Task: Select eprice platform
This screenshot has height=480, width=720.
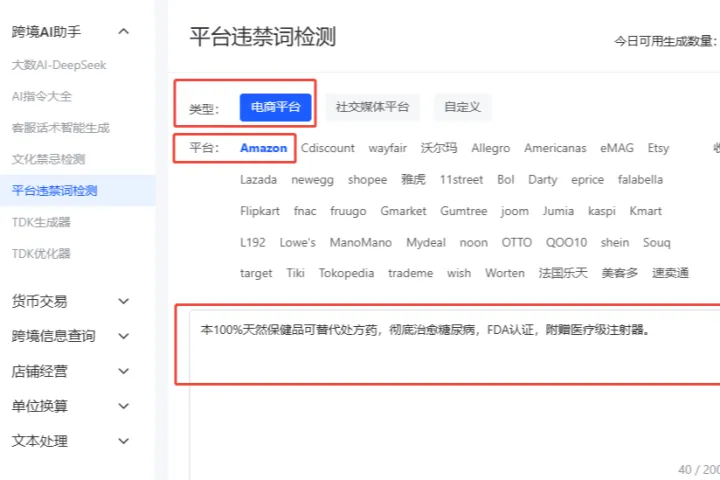Action: click(x=587, y=180)
